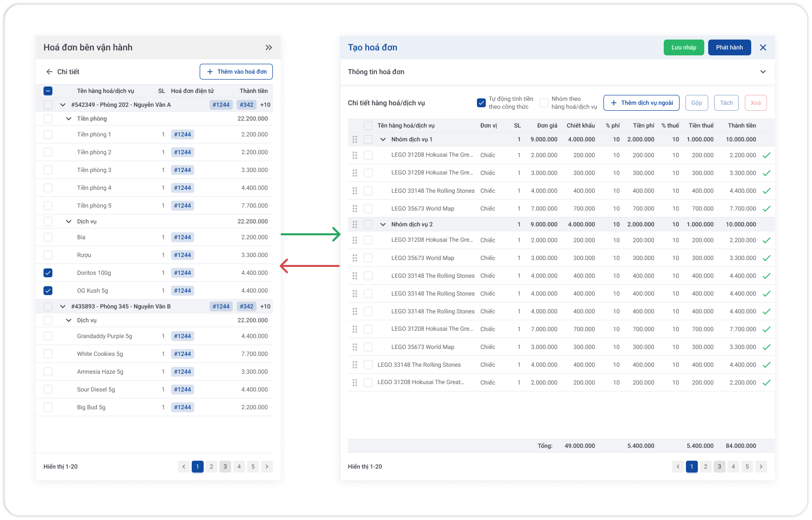Collapse Dịch vụ subgroup under room 345

[x=69, y=320]
